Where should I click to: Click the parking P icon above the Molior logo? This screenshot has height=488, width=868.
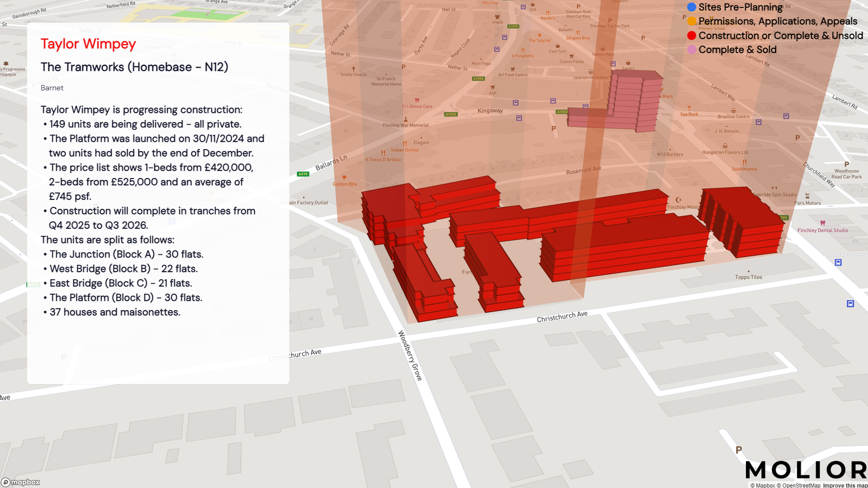739,450
